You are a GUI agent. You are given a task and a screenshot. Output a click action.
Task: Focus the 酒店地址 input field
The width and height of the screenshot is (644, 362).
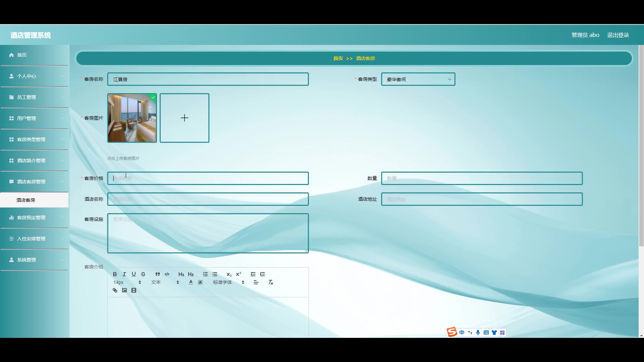[x=482, y=199]
